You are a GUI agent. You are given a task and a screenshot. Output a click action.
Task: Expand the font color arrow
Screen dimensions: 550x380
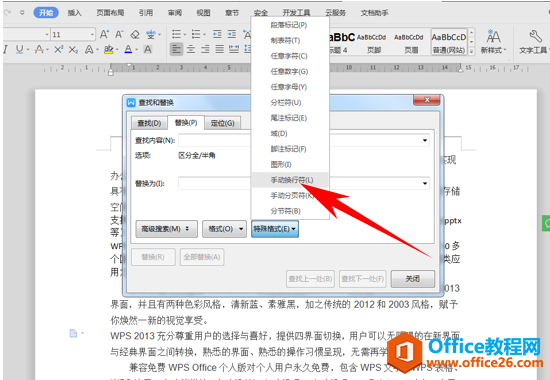point(137,50)
